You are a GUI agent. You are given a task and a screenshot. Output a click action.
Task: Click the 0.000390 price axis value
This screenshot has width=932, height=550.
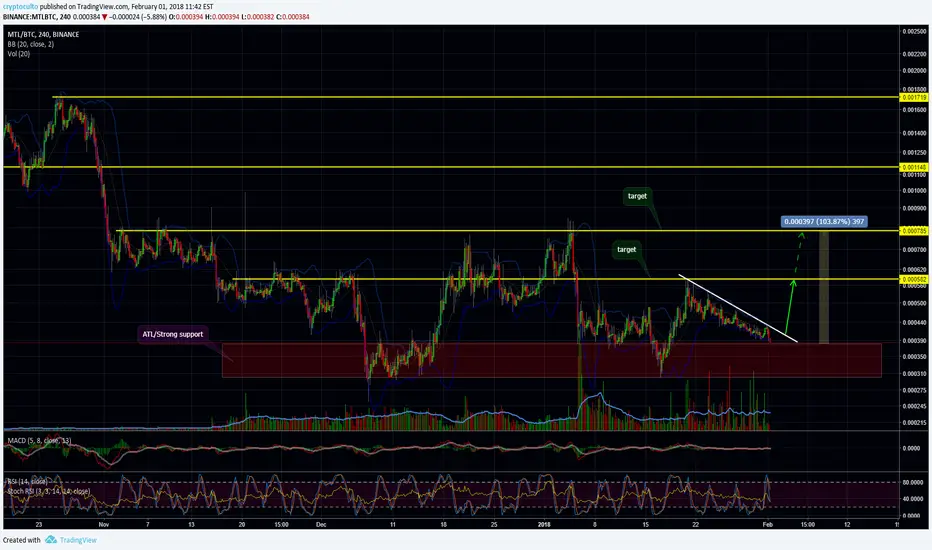[x=914, y=341]
